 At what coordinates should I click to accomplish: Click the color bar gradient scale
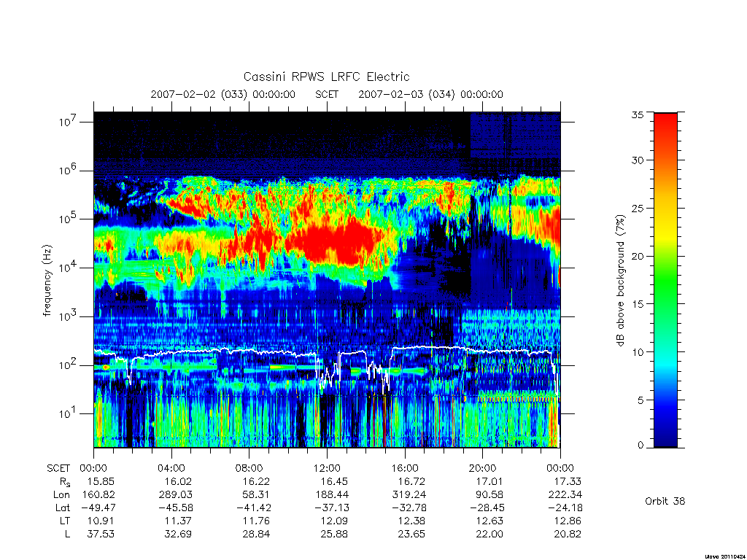pyautogui.click(x=665, y=280)
